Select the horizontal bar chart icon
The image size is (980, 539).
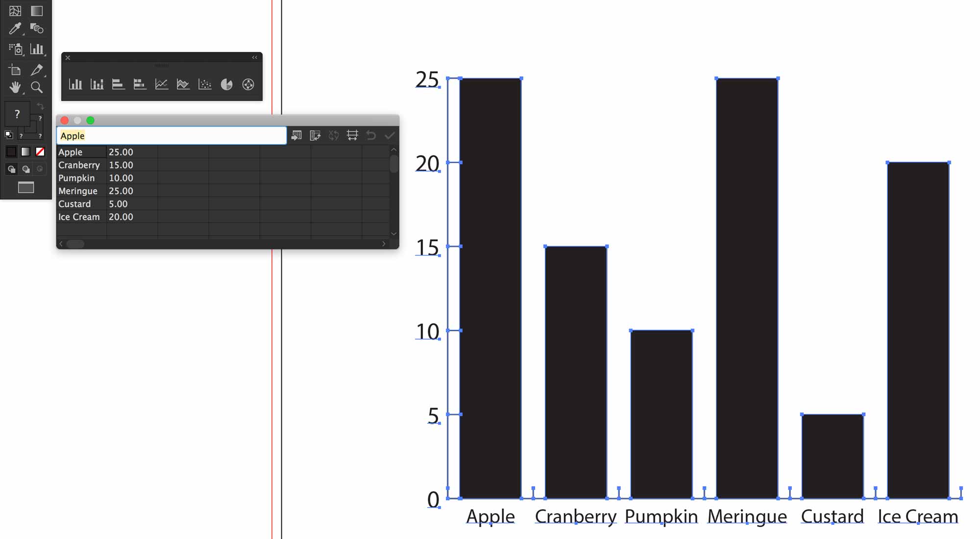[118, 84]
